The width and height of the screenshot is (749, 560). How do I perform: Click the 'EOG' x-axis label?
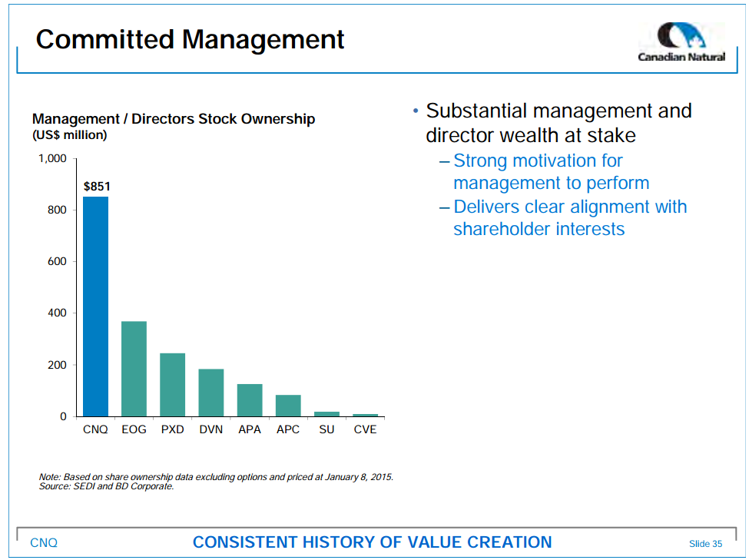pyautogui.click(x=134, y=429)
